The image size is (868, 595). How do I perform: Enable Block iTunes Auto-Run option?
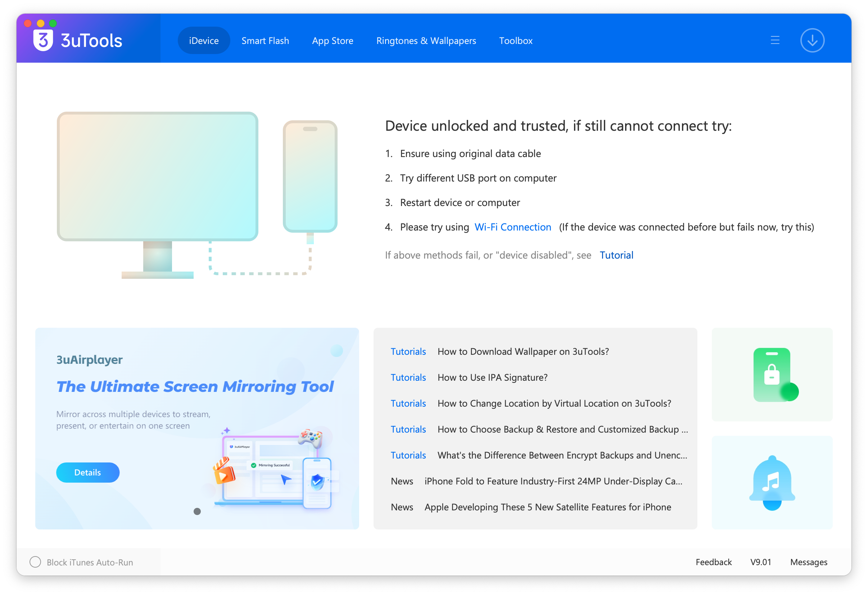(35, 562)
